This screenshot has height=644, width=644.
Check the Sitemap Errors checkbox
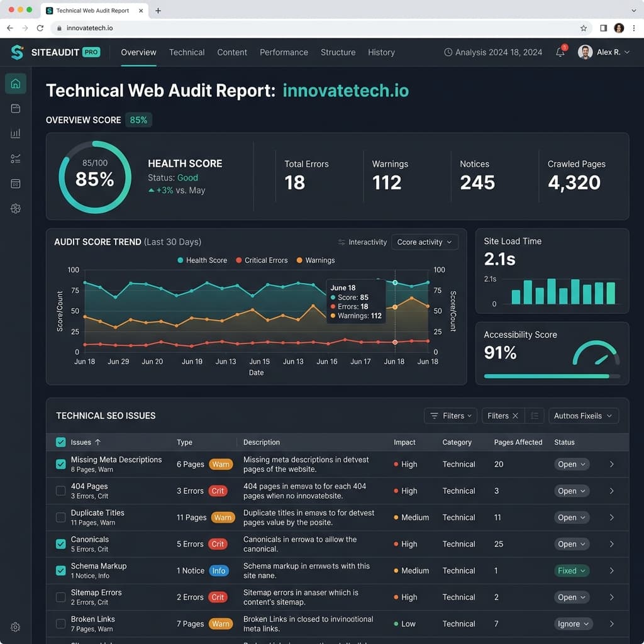pos(61,597)
